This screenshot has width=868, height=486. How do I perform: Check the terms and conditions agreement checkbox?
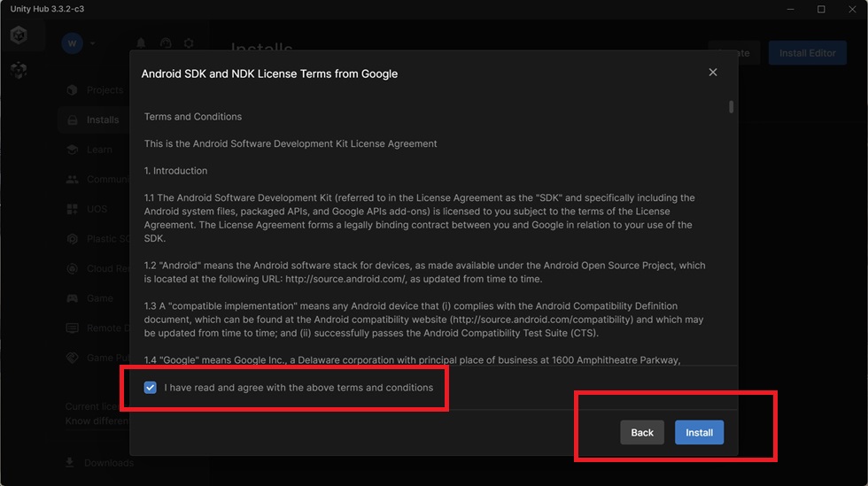pos(150,388)
